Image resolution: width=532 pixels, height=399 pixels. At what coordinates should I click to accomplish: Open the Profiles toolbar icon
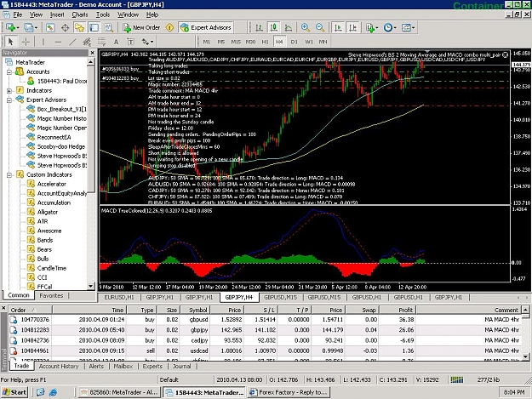click(x=30, y=27)
